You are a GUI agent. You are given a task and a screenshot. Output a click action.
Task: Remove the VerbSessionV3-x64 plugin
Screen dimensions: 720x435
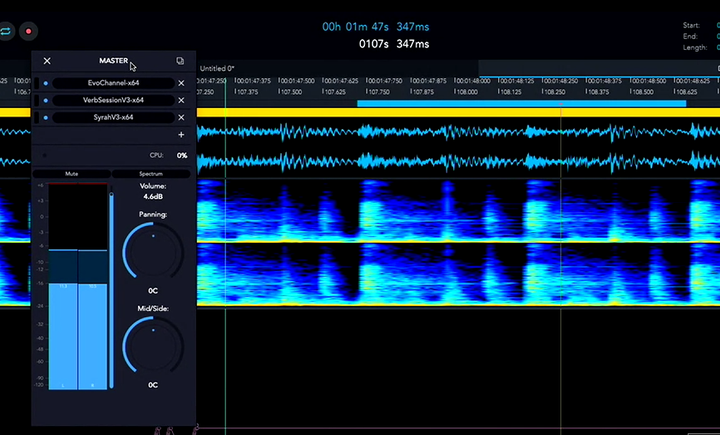pos(181,100)
